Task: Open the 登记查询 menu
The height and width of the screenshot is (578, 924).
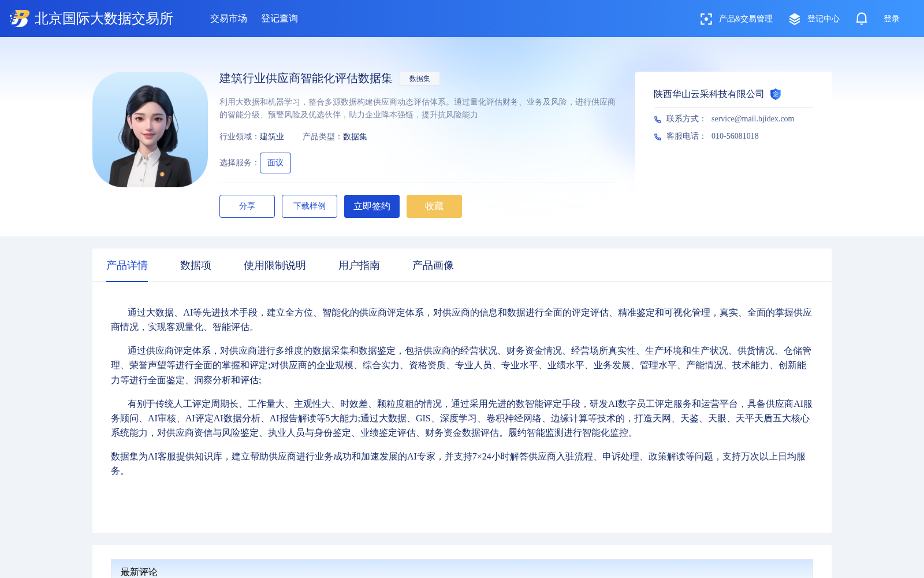Action: click(x=280, y=18)
